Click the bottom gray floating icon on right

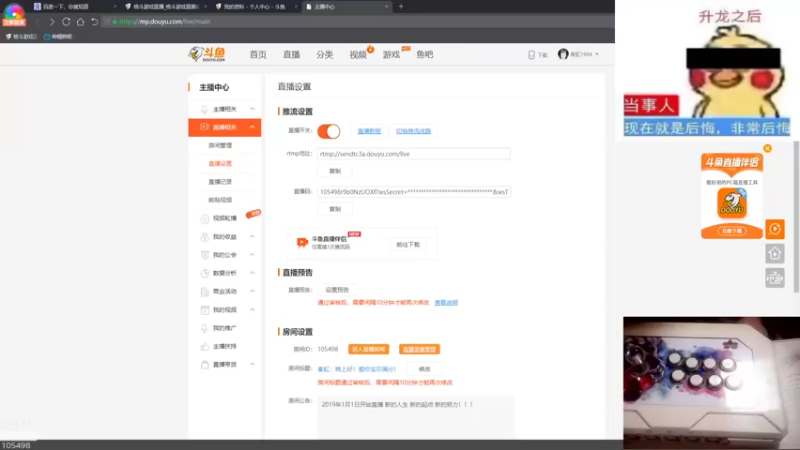tap(774, 278)
